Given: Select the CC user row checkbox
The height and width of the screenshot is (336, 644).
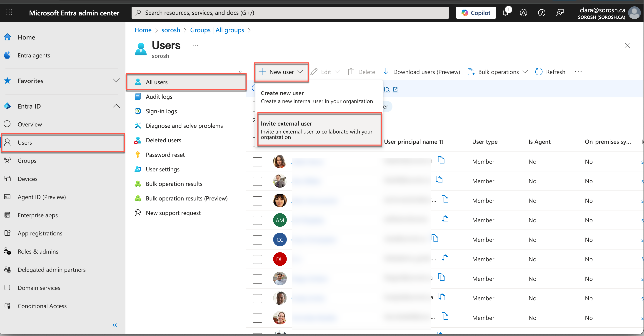Looking at the screenshot, I should pos(257,240).
